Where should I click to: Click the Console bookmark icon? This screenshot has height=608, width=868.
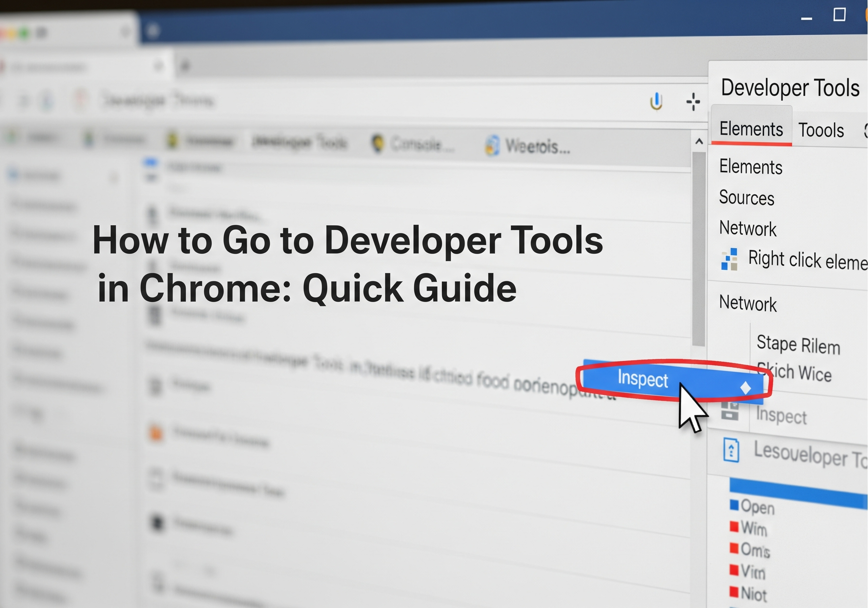[x=378, y=144]
